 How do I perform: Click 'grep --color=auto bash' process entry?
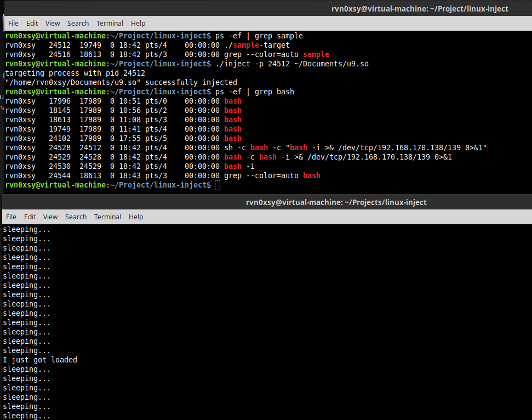[272, 175]
